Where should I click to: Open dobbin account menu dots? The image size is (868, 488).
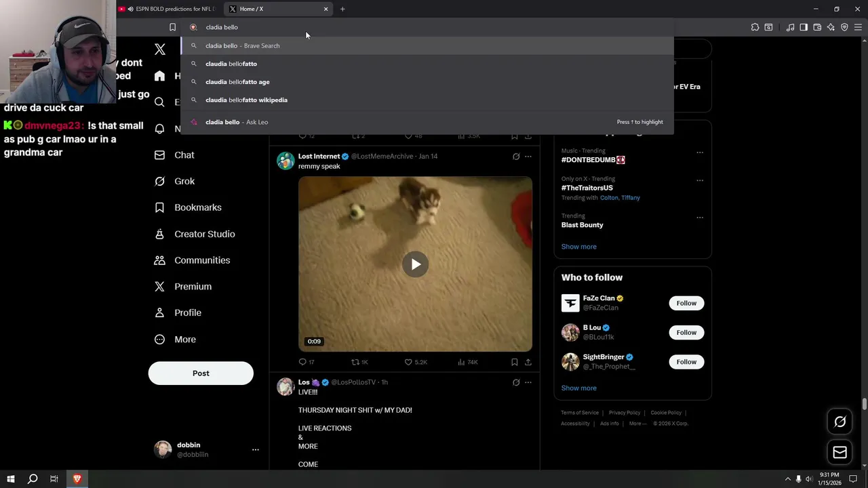256,449
